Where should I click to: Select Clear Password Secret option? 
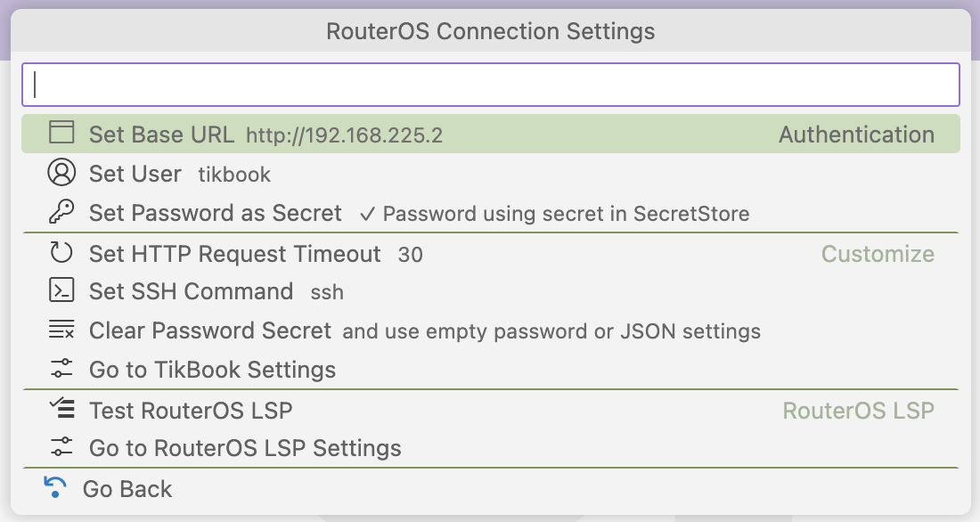point(491,330)
